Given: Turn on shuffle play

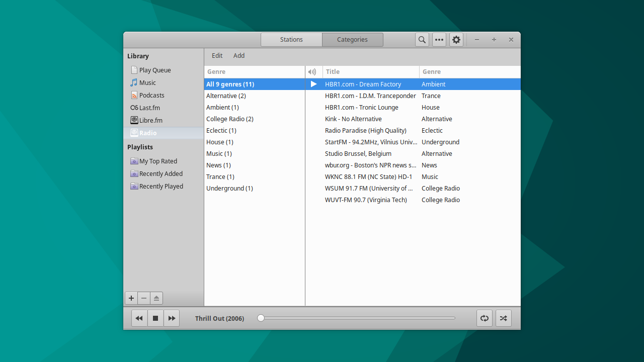Looking at the screenshot, I should point(503,318).
